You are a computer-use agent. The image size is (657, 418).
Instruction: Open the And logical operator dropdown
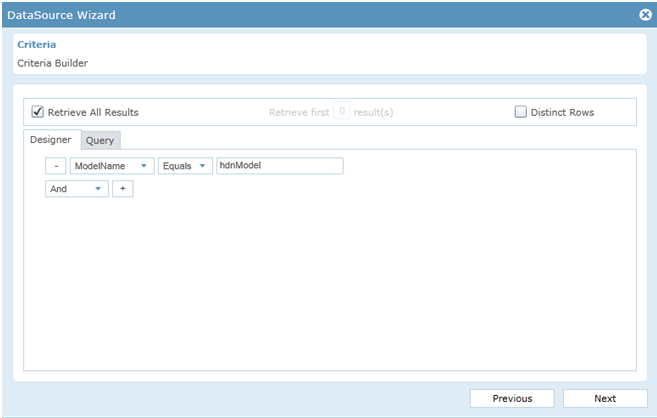[x=77, y=189]
